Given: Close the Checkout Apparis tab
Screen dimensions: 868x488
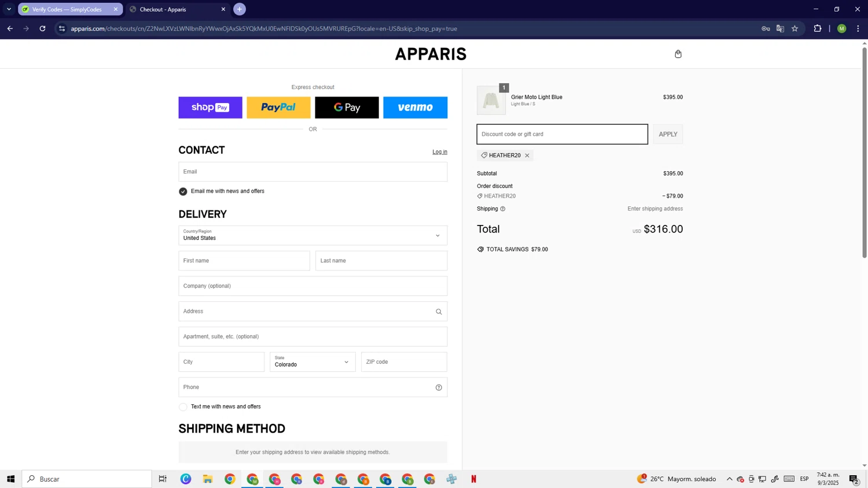Looking at the screenshot, I should click(223, 9).
